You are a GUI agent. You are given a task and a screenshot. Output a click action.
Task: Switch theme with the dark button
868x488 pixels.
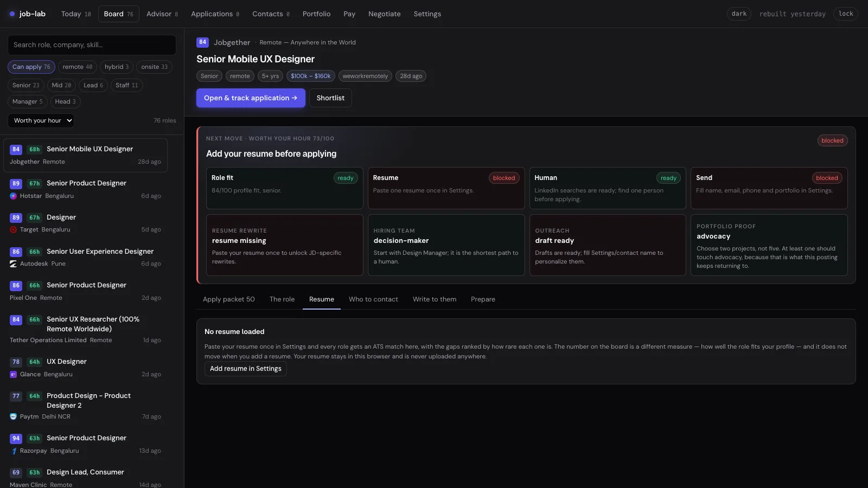pyautogui.click(x=739, y=14)
